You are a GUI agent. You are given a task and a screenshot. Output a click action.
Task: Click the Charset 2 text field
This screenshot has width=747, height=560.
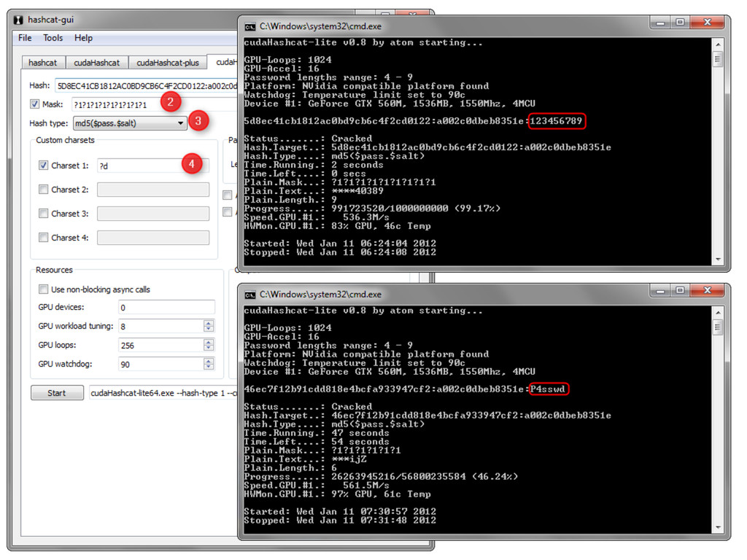point(153,190)
